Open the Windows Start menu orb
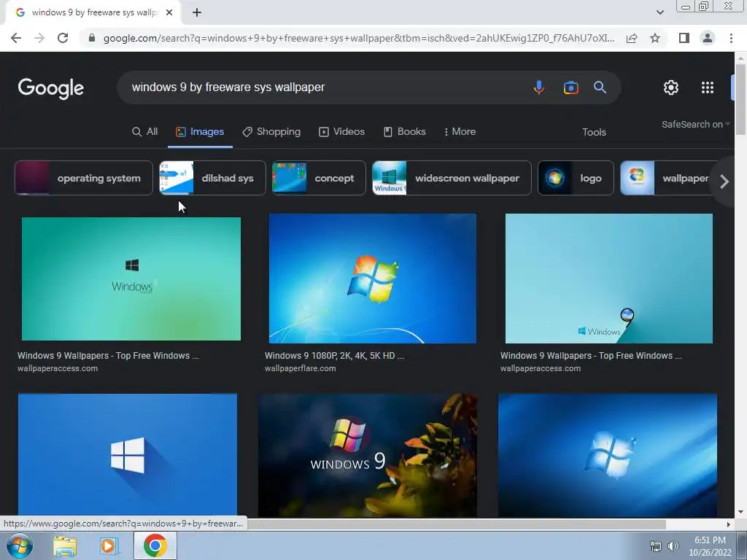The image size is (747, 560). 20,545
